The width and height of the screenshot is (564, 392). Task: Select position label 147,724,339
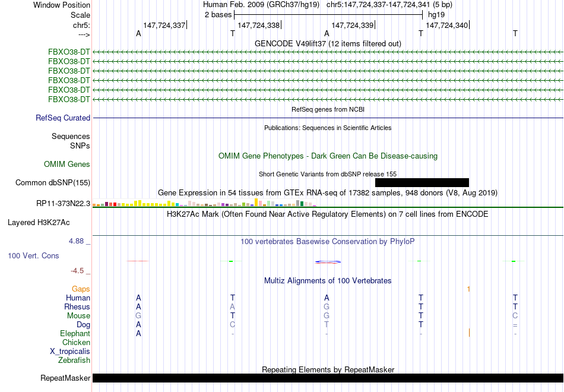pos(353,25)
